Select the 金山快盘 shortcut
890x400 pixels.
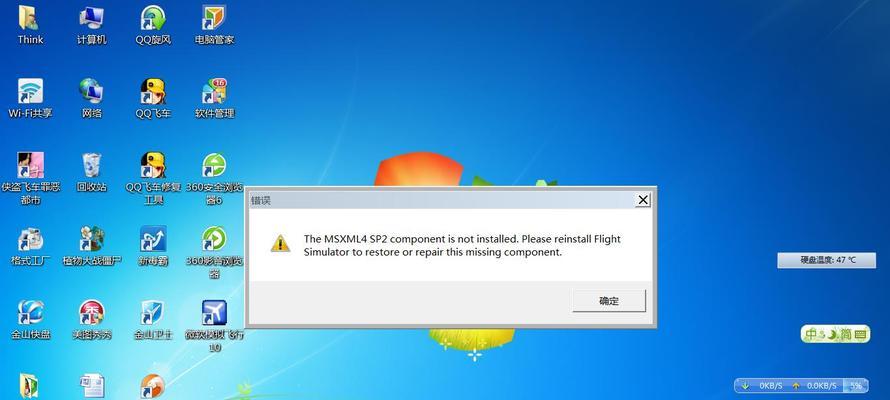tap(30, 320)
